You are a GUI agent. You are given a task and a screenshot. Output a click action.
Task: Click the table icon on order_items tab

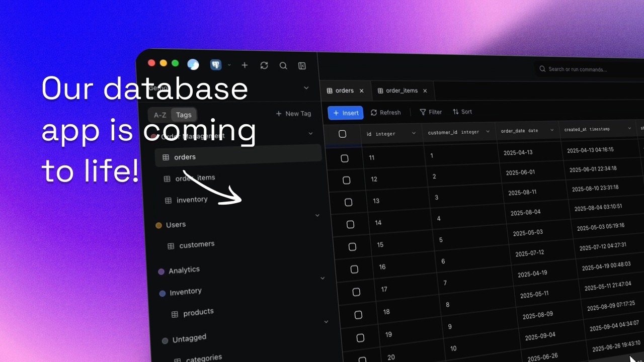coord(380,91)
